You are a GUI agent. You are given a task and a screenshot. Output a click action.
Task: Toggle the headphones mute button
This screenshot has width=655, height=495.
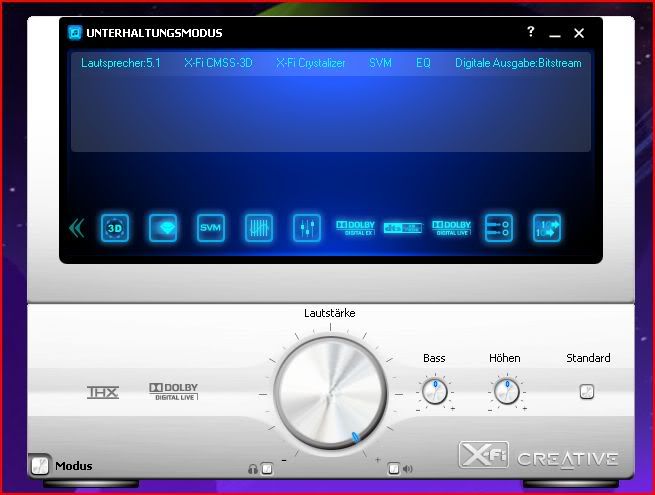pos(267,469)
